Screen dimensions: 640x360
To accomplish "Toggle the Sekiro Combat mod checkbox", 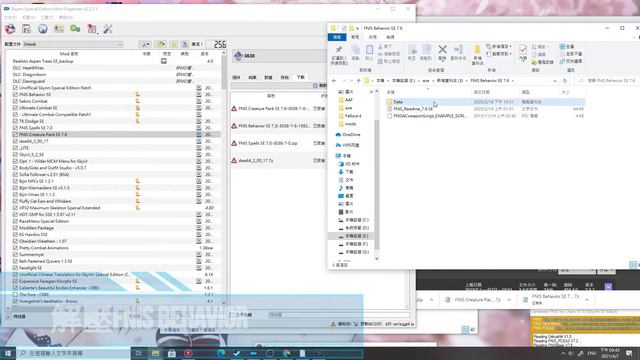I will pos(15,101).
